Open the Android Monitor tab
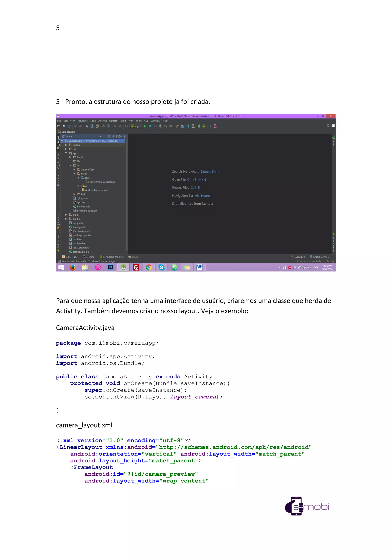This screenshot has width=392, height=555. pyautogui.click(x=112, y=257)
